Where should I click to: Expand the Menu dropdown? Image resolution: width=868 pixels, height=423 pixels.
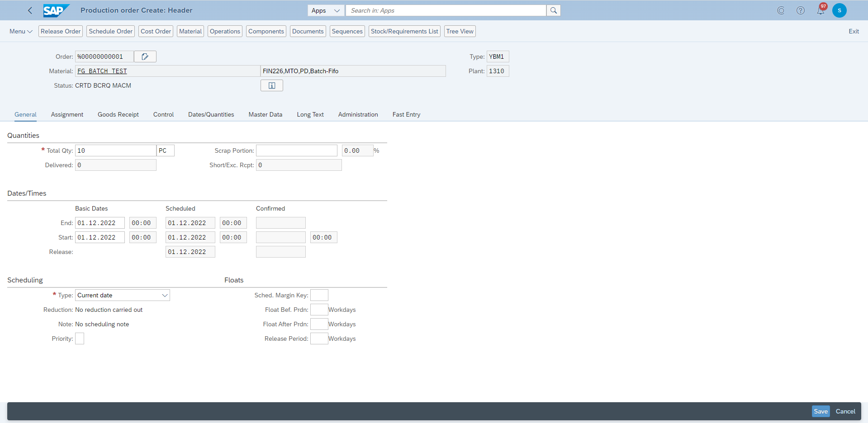pos(21,31)
